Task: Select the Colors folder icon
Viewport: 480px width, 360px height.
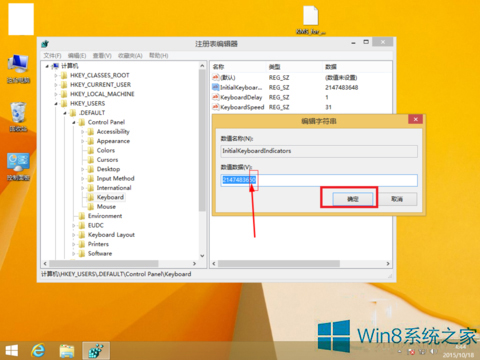Action: 91,150
